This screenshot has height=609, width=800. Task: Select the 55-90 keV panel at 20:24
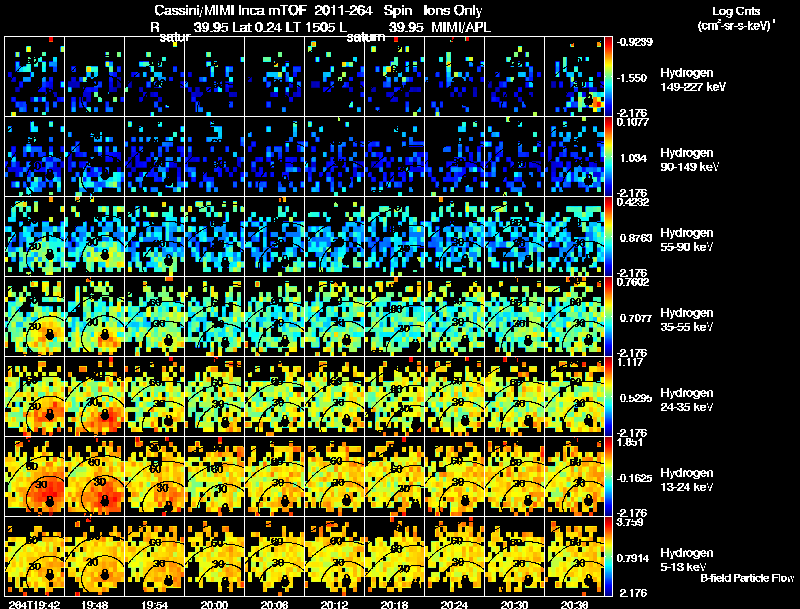457,236
